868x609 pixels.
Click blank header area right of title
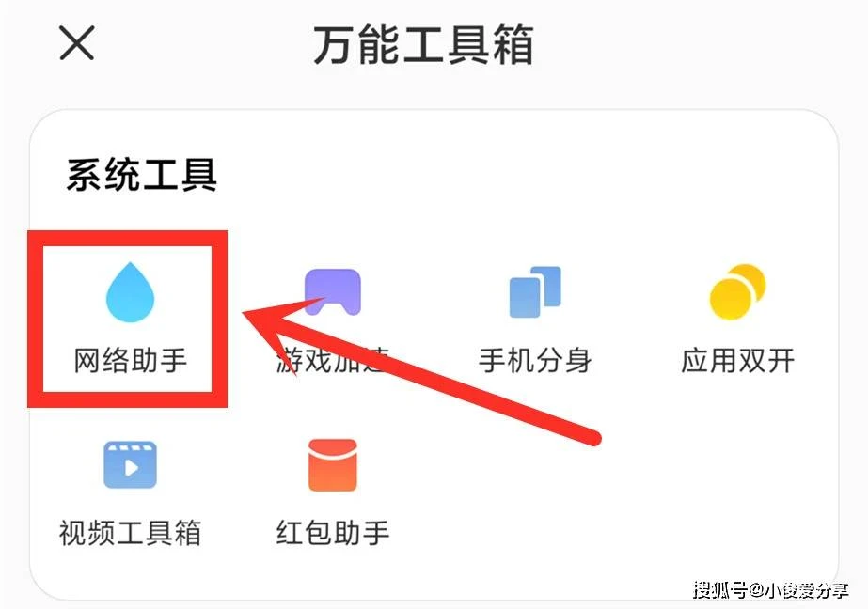click(692, 44)
